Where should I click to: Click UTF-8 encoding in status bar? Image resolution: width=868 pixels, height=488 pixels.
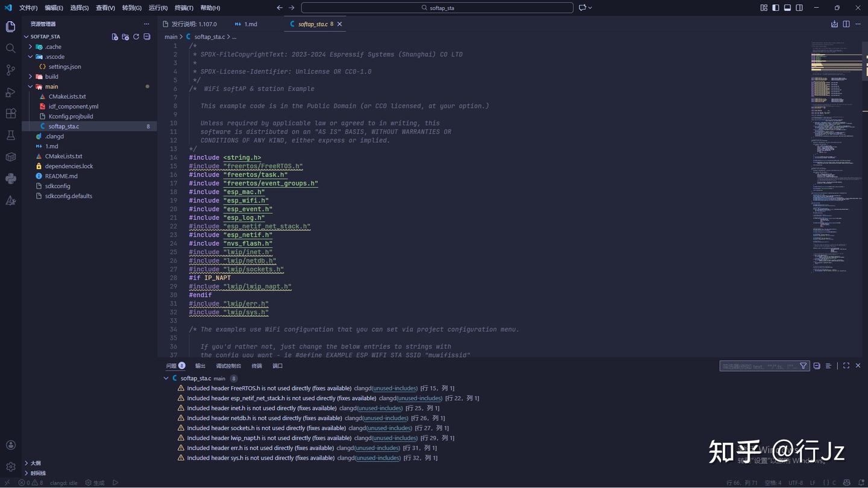pos(796,483)
